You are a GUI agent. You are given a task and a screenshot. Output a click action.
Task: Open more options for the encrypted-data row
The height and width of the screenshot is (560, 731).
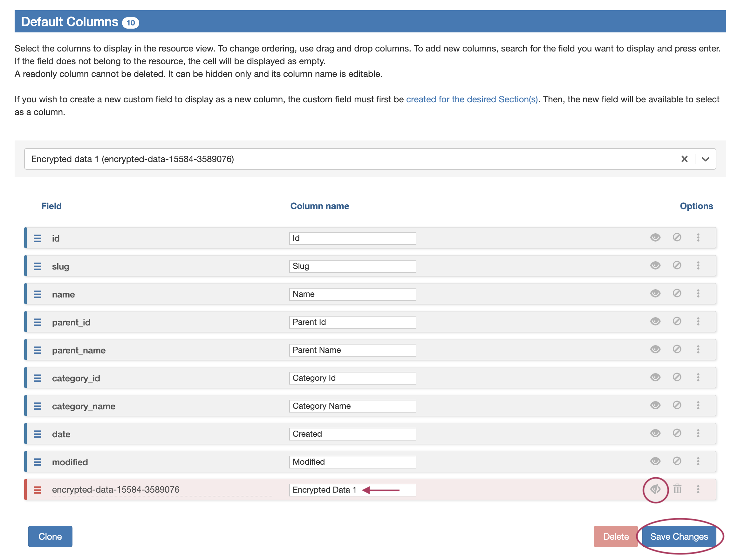pos(698,489)
